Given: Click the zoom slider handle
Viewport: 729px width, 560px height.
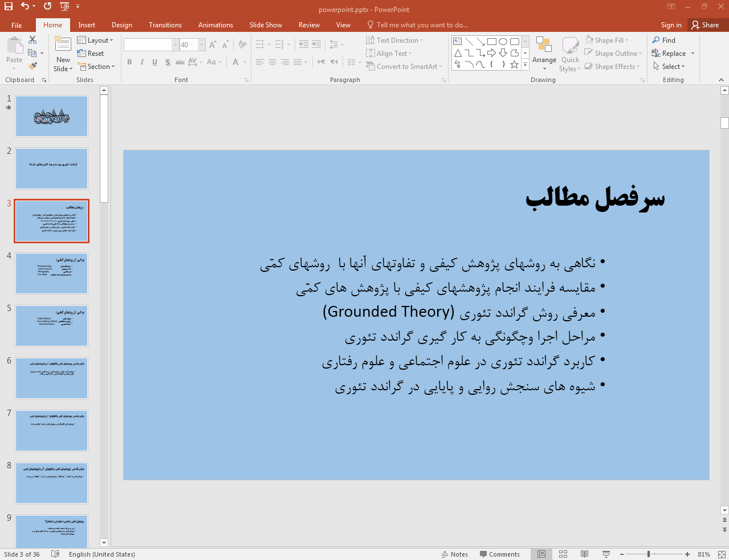Looking at the screenshot, I should 649,554.
